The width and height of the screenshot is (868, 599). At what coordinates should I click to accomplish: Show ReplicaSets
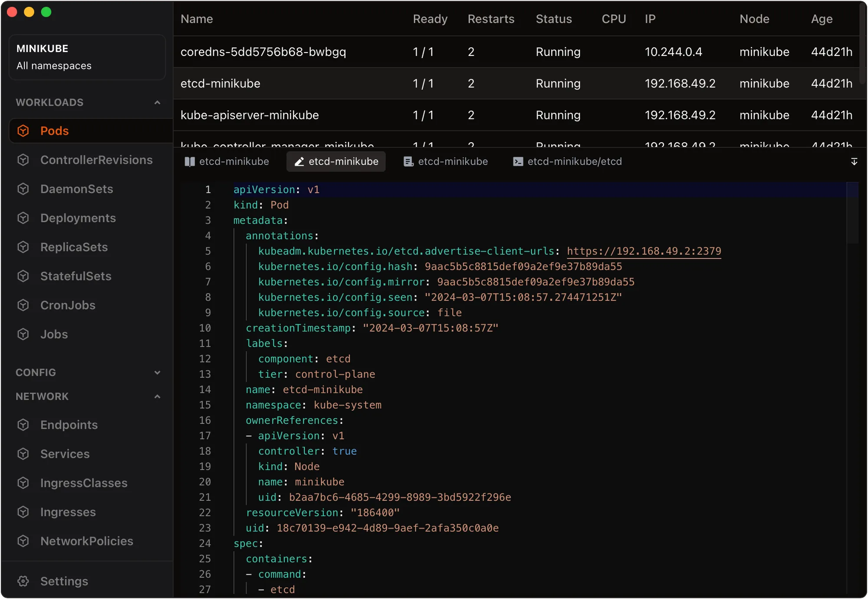91,247
